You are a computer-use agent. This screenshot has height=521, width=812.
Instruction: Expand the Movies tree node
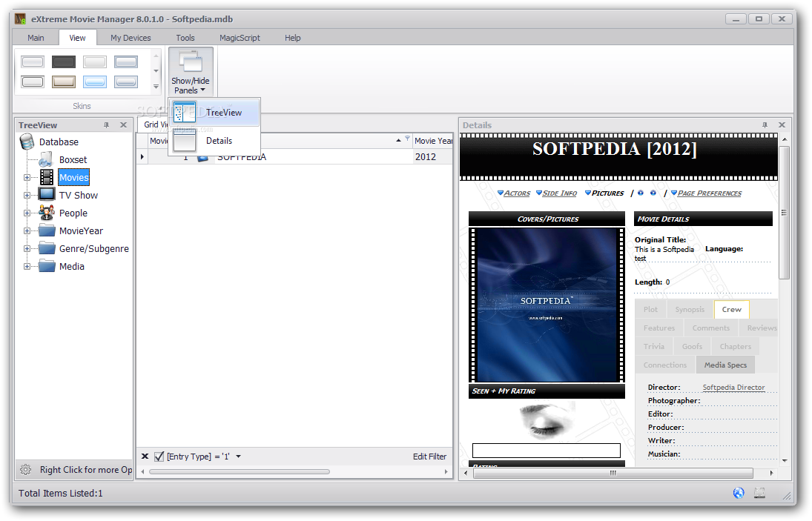point(27,177)
